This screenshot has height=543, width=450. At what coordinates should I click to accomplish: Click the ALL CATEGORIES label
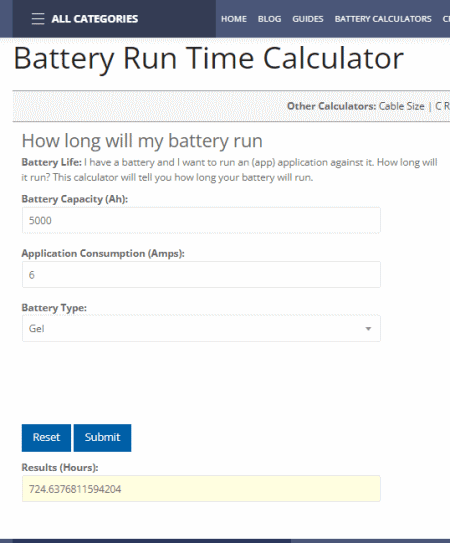[95, 19]
